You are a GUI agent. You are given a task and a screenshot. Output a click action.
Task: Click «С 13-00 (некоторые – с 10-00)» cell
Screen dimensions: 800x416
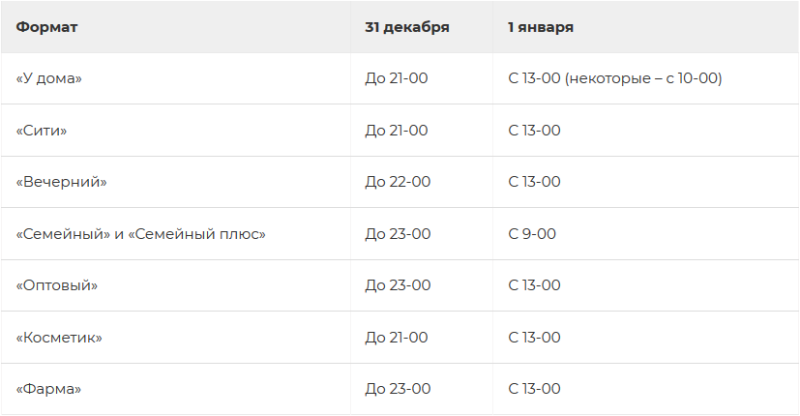click(615, 79)
